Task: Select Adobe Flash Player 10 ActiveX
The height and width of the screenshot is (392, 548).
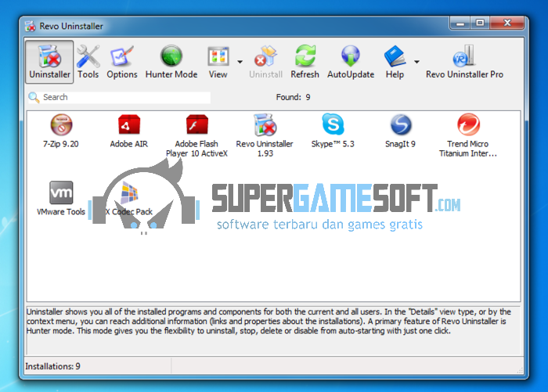Action: click(x=196, y=135)
